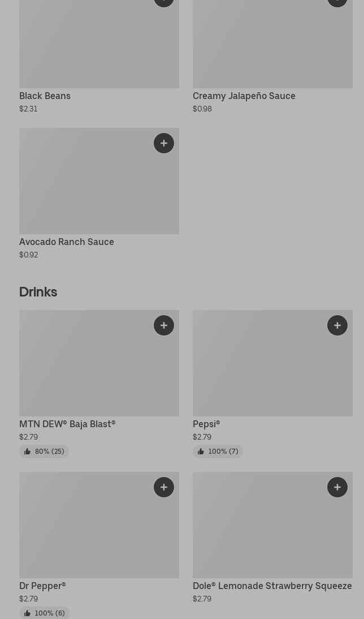
Task: Click the Pepsi 100% thumbs-up badge
Action: coord(218,452)
